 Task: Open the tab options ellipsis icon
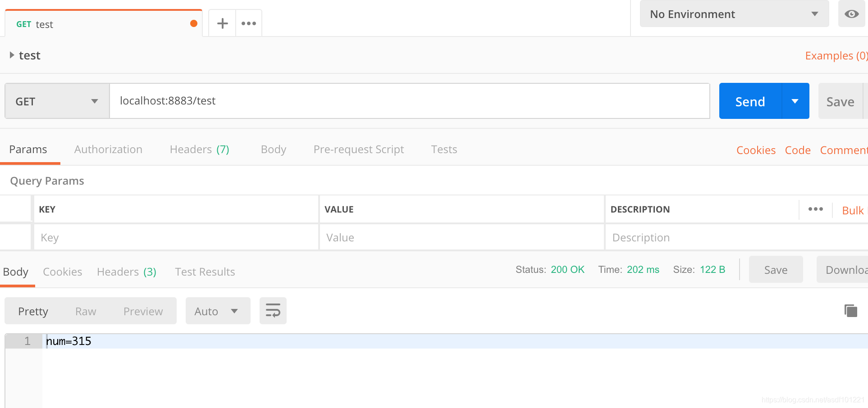click(249, 23)
